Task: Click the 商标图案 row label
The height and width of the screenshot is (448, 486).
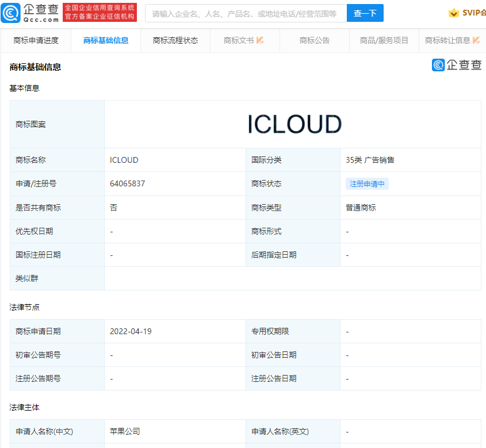Action: tap(58, 124)
